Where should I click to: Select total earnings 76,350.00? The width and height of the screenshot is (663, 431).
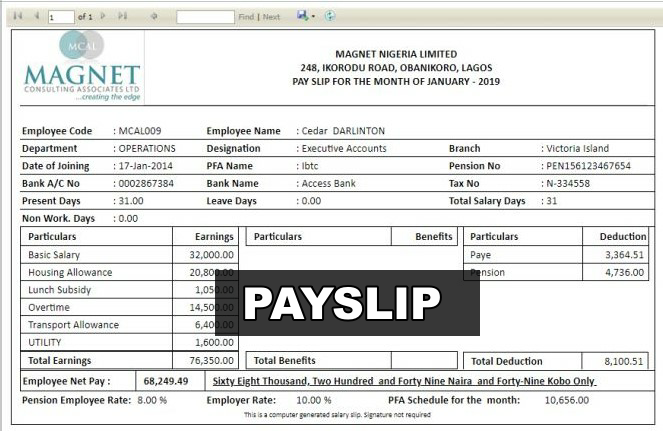click(211, 361)
